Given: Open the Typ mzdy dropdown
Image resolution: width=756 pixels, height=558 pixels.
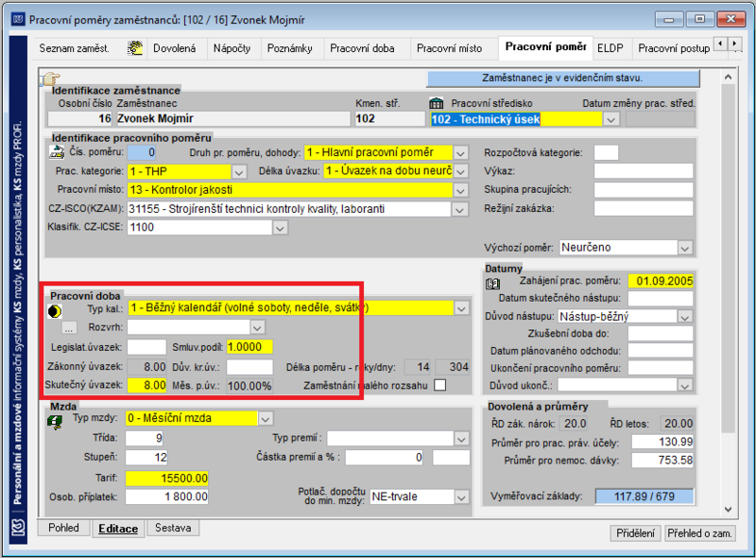Looking at the screenshot, I should pyautogui.click(x=266, y=418).
